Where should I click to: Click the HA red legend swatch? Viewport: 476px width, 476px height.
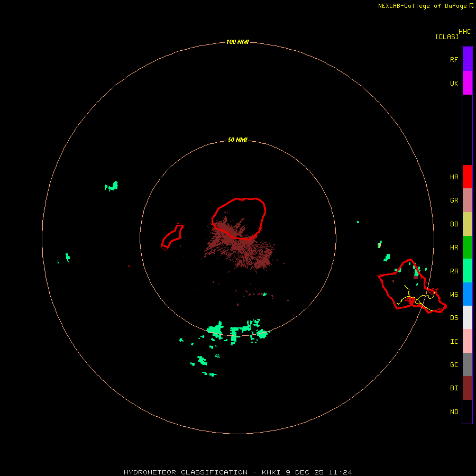tap(467, 177)
